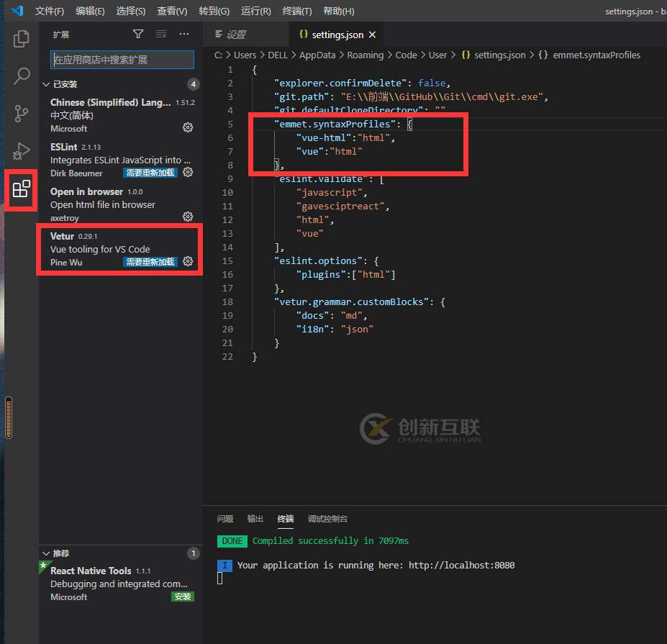Click the "explorer.confirmDelete" key in editor
The height and width of the screenshot is (644, 667).
pos(340,83)
